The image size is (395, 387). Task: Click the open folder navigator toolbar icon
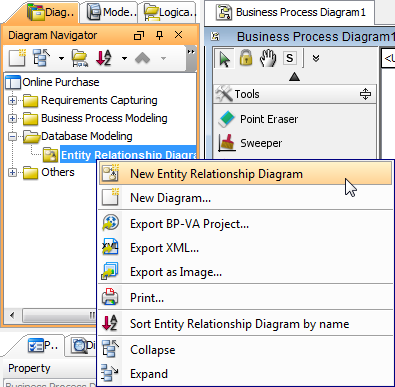(x=80, y=58)
